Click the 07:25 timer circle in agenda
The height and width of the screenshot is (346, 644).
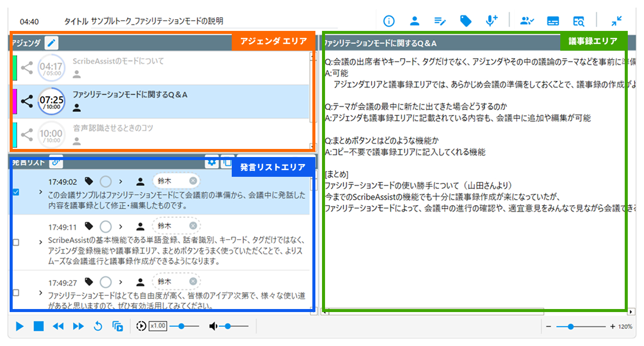[x=51, y=101]
